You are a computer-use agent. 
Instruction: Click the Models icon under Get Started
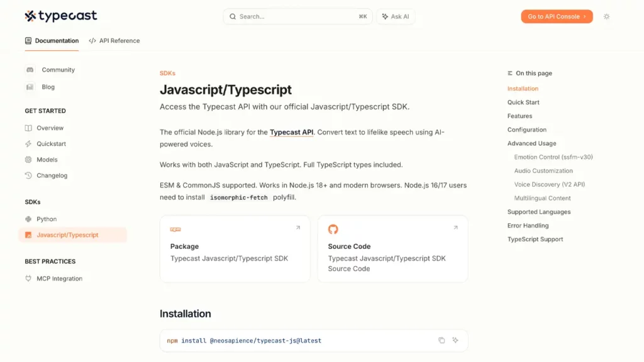point(28,159)
